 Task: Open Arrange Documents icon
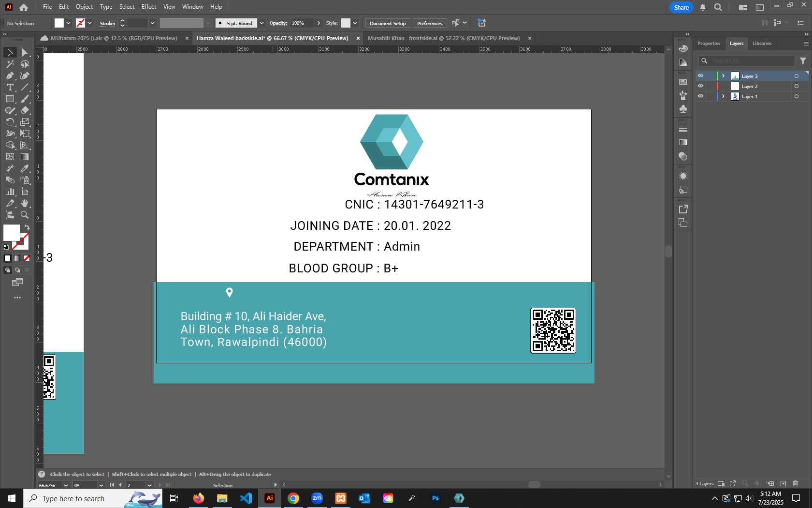tap(743, 7)
